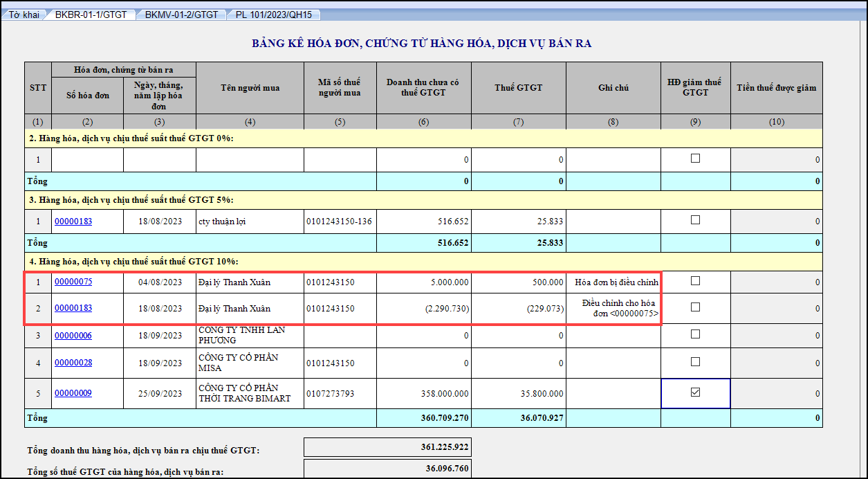This screenshot has height=479, width=868.
Task: Select the BKBR-01-1/GTGT tab
Action: coord(91,15)
